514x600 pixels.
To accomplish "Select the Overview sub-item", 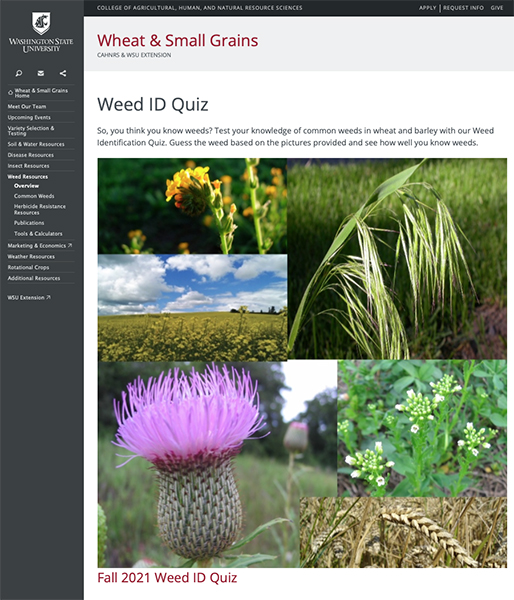I will [26, 186].
